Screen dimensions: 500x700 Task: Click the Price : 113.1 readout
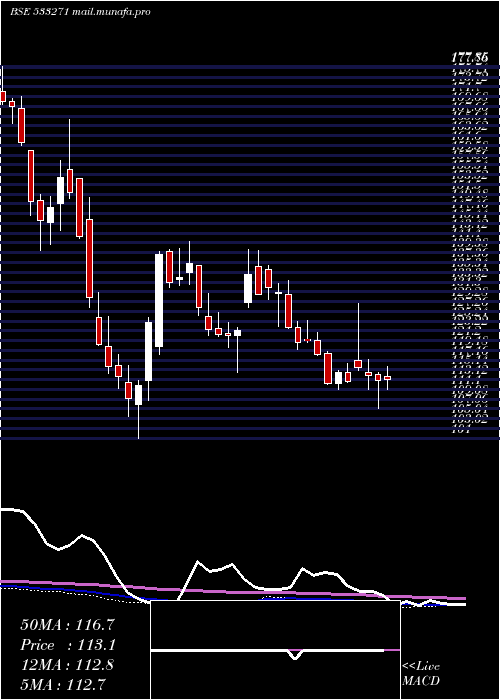68,645
